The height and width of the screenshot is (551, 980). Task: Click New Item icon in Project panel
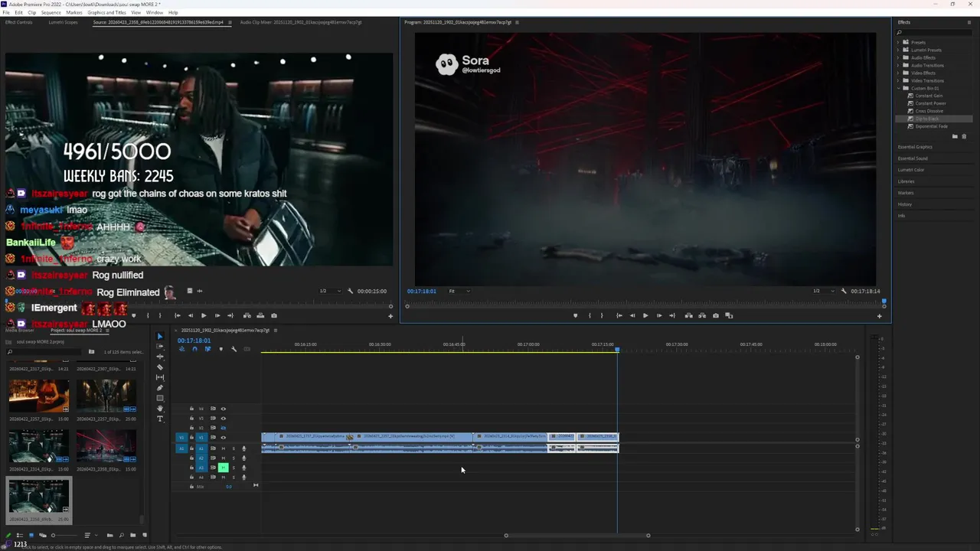pyautogui.click(x=145, y=535)
